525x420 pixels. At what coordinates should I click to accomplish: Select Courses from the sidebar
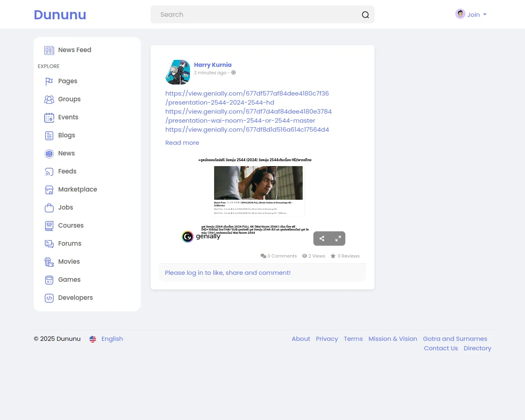tap(71, 226)
